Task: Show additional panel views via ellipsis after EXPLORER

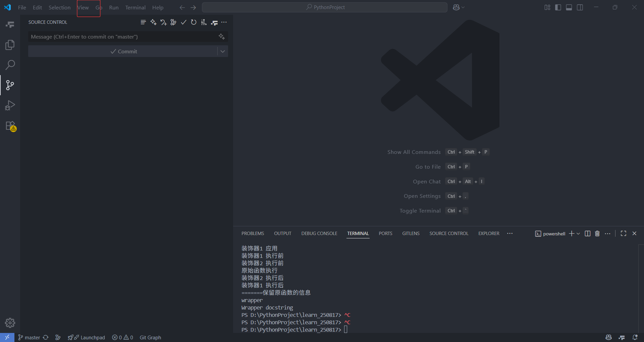Action: coord(510,233)
